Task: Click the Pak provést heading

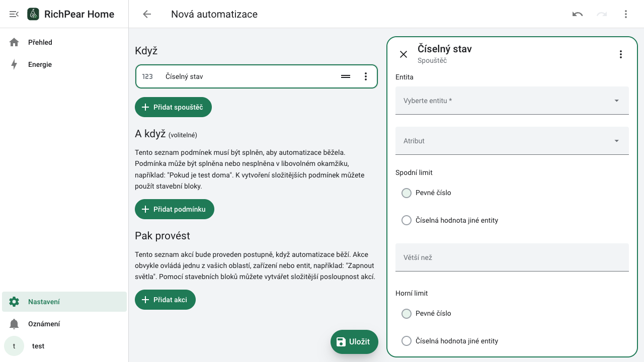Action: tap(163, 236)
